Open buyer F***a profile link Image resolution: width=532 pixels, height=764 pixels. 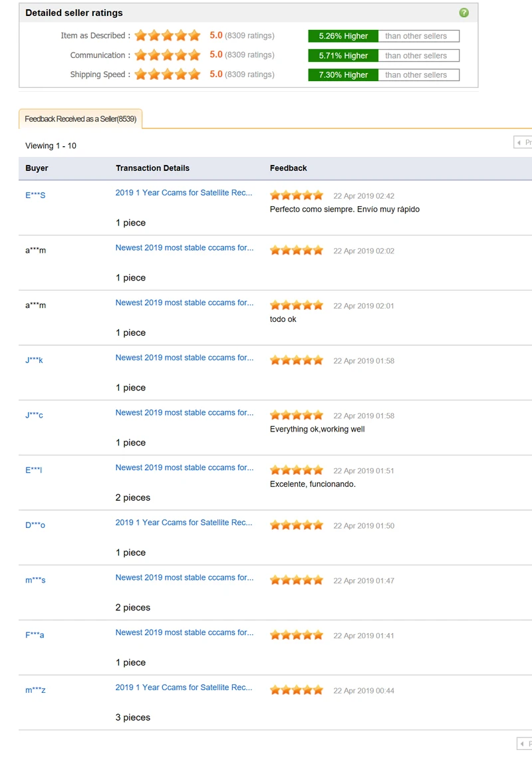tap(35, 636)
